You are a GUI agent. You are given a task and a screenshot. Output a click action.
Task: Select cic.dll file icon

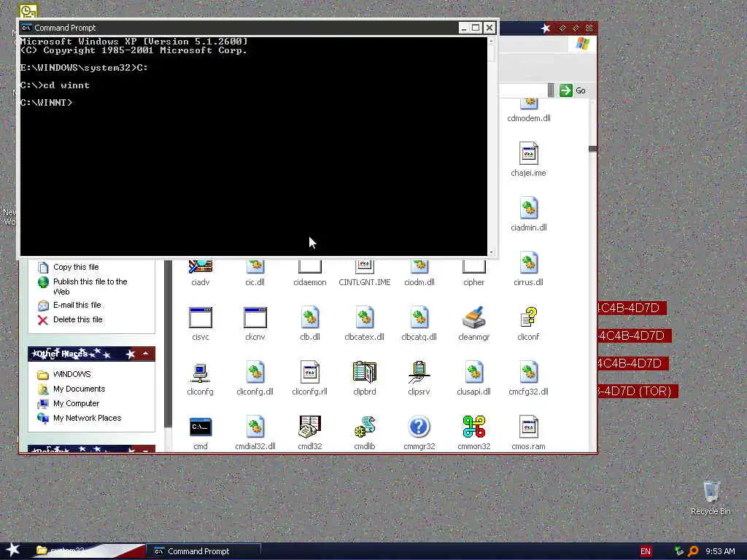pos(255,268)
